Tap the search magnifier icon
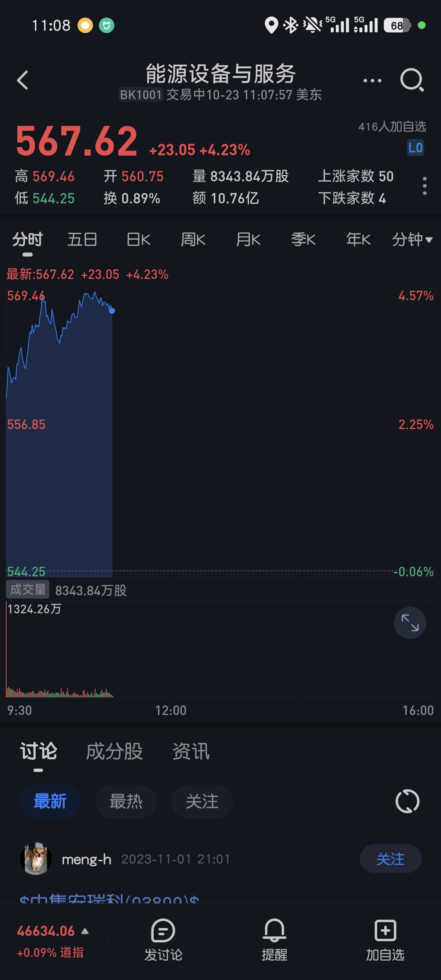 [412, 80]
